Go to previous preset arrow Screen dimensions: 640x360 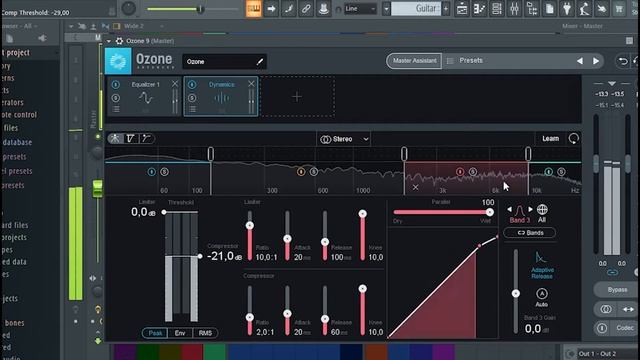(x=580, y=61)
